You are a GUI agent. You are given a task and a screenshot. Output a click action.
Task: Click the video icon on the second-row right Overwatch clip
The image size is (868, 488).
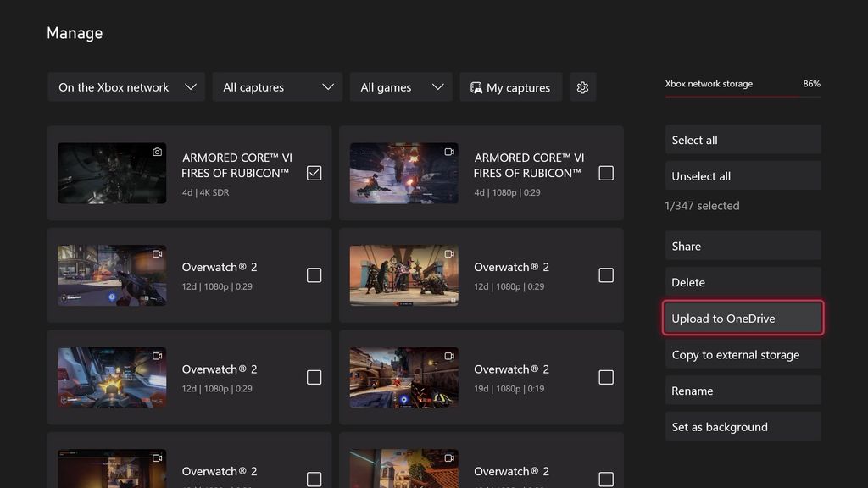coord(451,252)
